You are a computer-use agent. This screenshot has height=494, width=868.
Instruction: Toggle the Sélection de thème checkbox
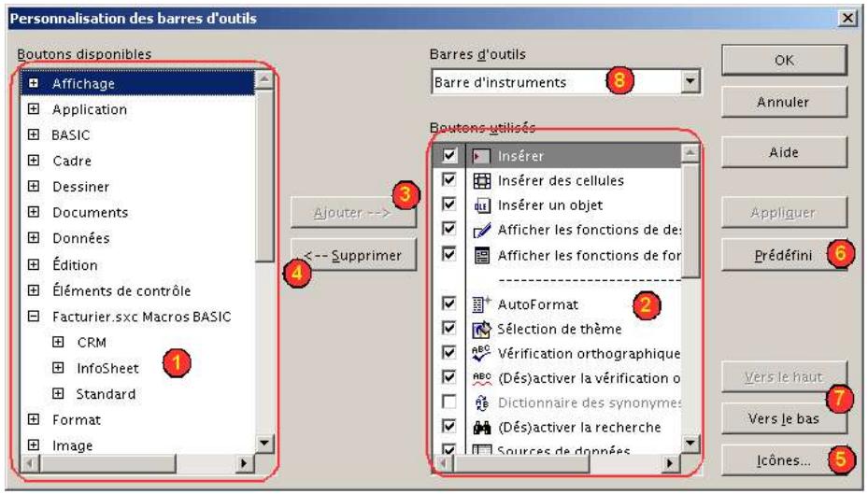point(448,328)
